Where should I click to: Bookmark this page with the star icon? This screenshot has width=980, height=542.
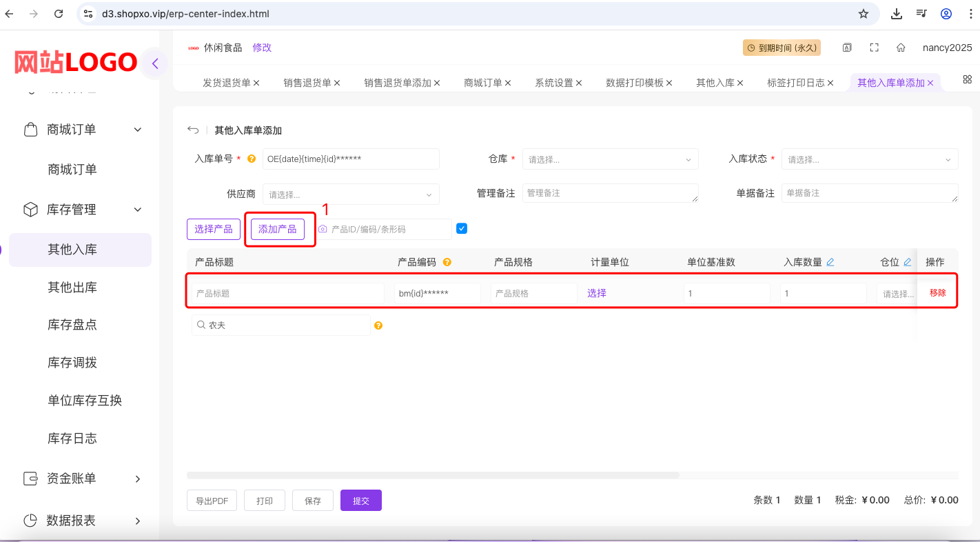(863, 14)
